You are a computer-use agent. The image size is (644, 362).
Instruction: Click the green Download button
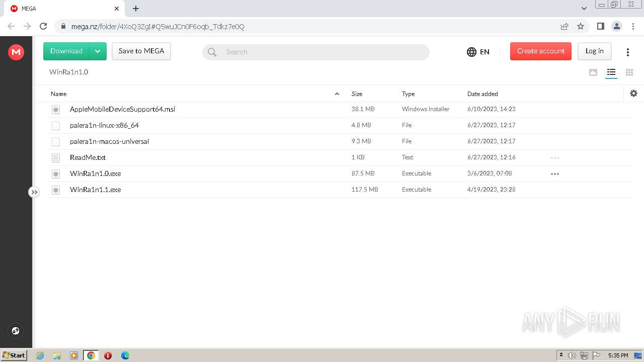66,51
